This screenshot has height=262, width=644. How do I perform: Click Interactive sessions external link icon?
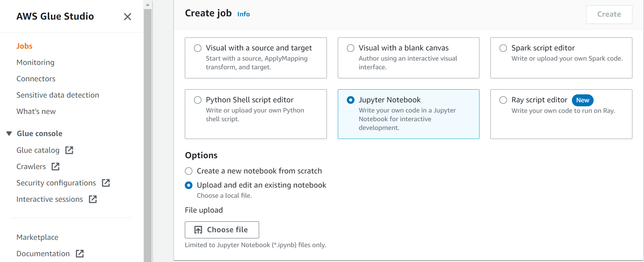pos(93,199)
